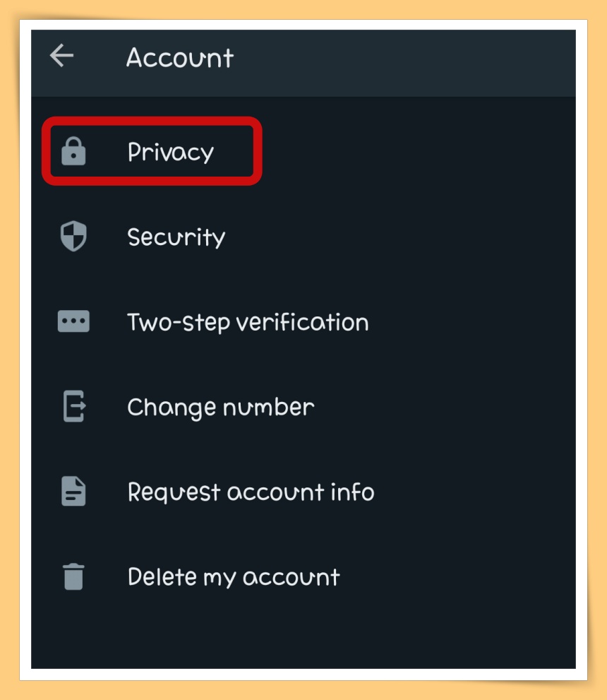Select Two-step verification
The width and height of the screenshot is (607, 700).
point(303,321)
